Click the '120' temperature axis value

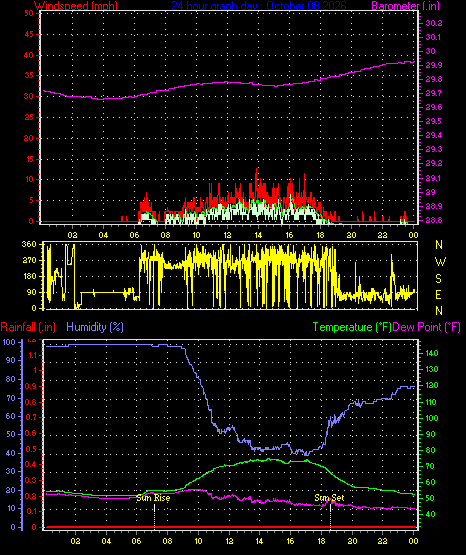431,385
